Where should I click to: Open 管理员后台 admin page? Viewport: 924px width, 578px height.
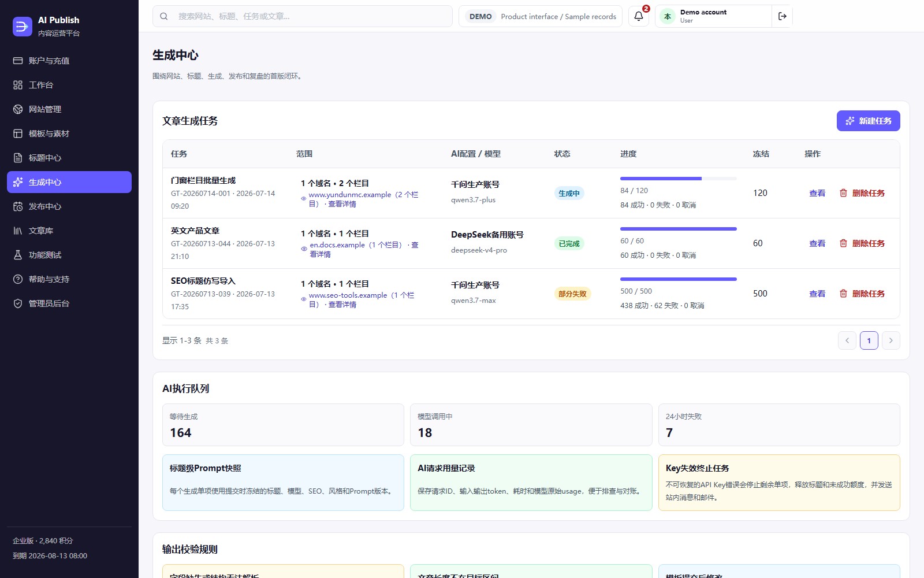click(x=69, y=303)
